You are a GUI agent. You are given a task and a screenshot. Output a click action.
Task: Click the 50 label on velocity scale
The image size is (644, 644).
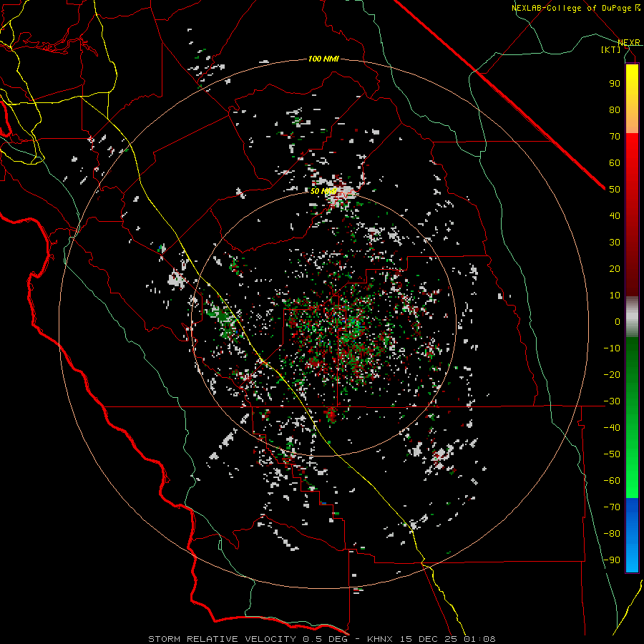coord(615,190)
